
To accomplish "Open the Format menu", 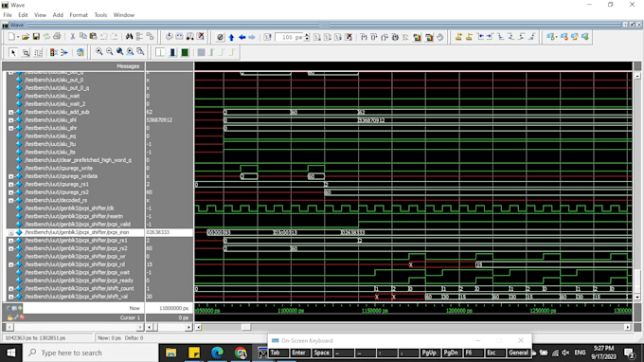I will 79,15.
